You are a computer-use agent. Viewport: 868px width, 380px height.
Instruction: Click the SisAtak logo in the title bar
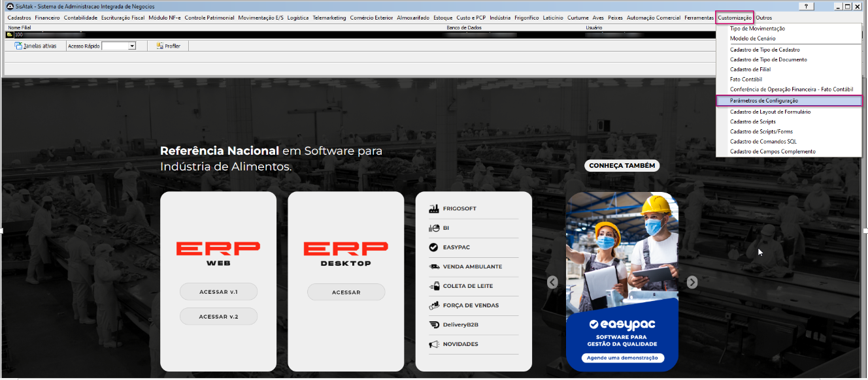[x=10, y=6]
